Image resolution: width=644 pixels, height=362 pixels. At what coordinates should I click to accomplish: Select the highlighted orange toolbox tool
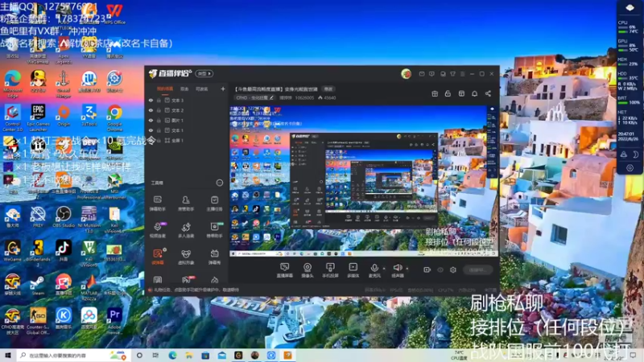158,257
